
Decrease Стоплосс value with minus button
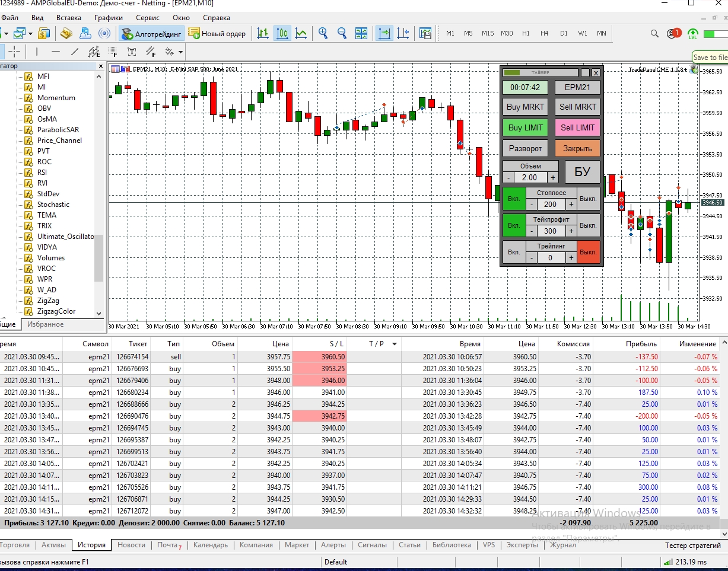click(532, 204)
